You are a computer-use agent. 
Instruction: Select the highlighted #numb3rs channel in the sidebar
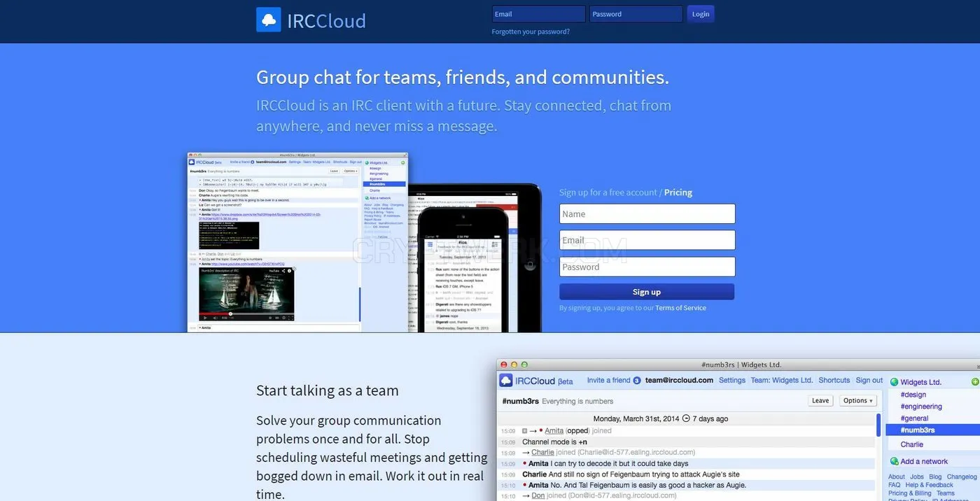pos(932,430)
